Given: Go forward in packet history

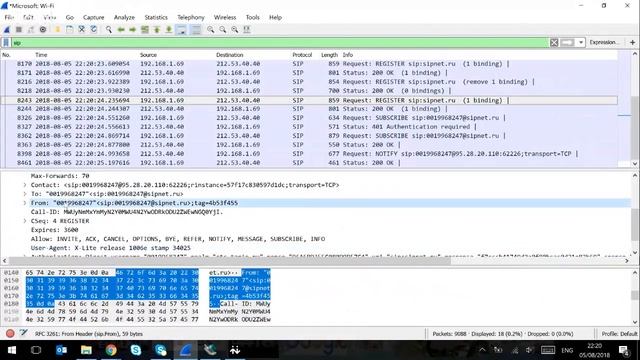Looking at the screenshot, I should (133, 29).
